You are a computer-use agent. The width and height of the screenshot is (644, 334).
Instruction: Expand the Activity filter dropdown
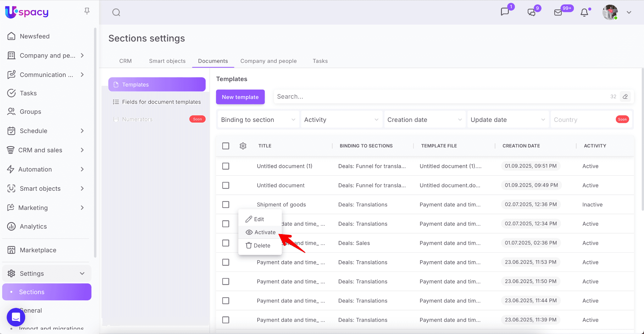(x=341, y=120)
